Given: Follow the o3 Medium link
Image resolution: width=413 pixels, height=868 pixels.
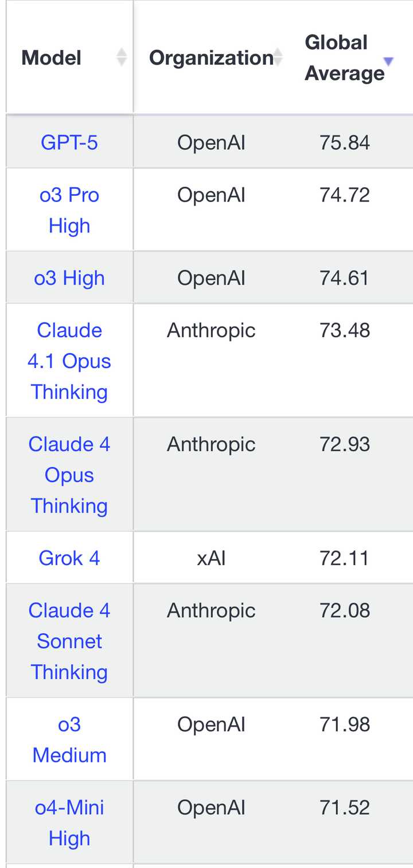Looking at the screenshot, I should [x=69, y=740].
